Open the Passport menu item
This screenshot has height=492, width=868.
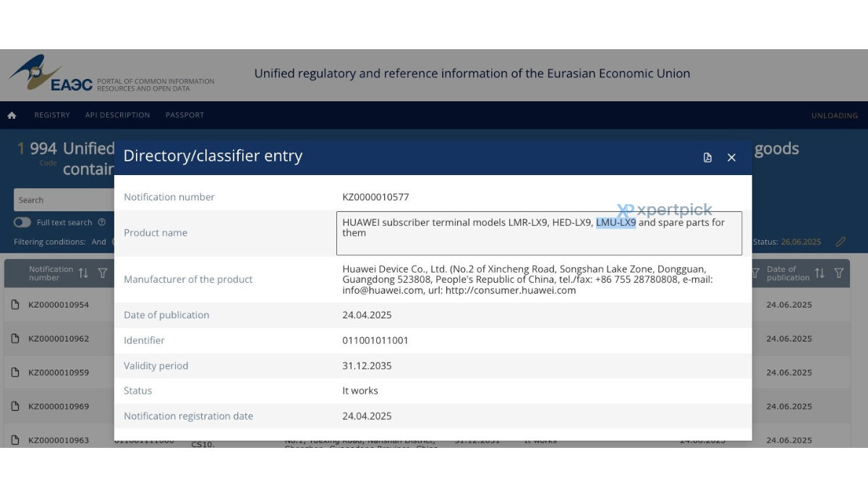(184, 115)
